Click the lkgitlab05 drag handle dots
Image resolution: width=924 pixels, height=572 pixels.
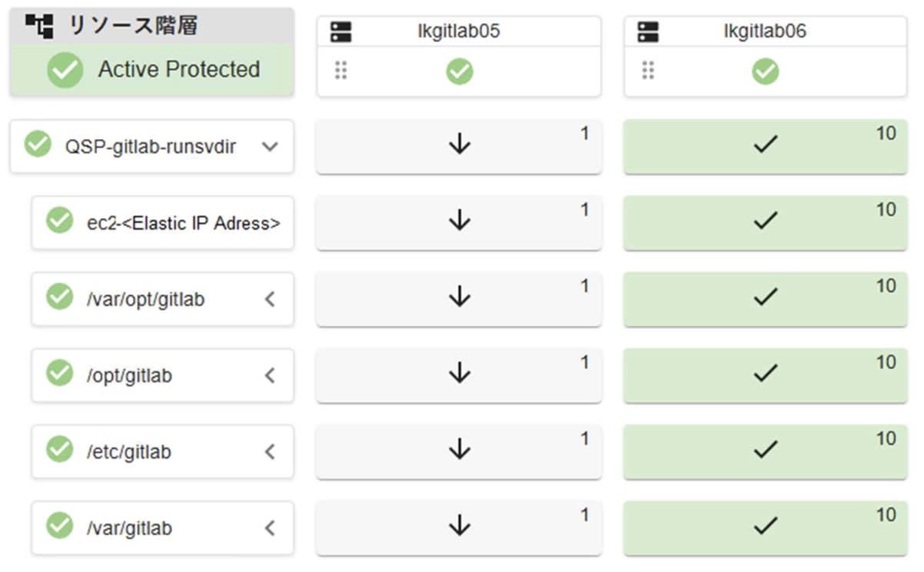coord(341,71)
